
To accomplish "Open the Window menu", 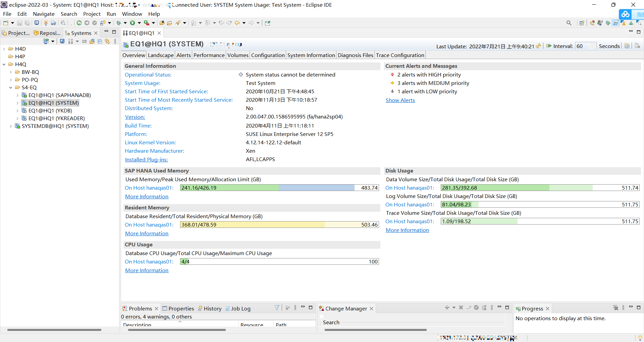I will point(132,14).
